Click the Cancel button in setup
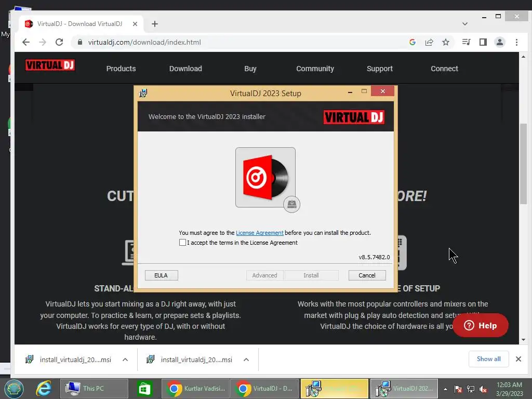Viewport: 532px width, 399px height. click(367, 275)
